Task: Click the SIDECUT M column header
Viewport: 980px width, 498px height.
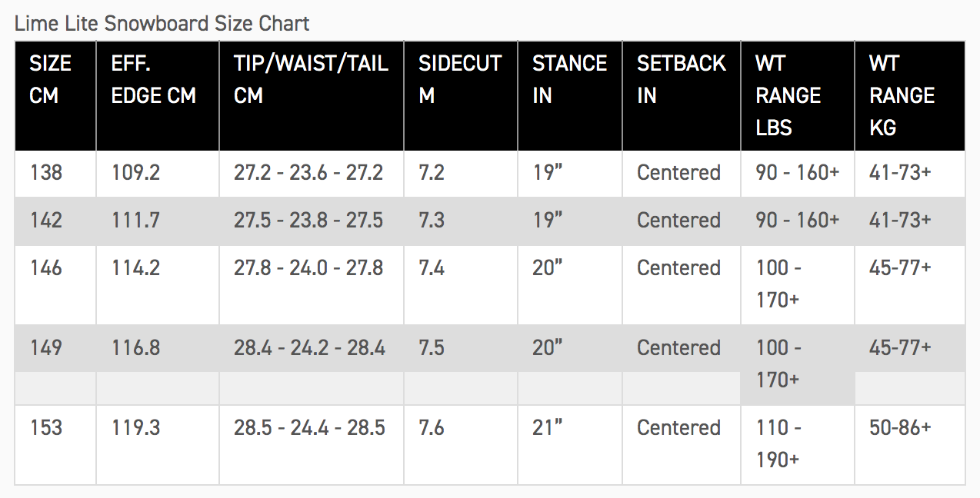Action: tap(460, 79)
